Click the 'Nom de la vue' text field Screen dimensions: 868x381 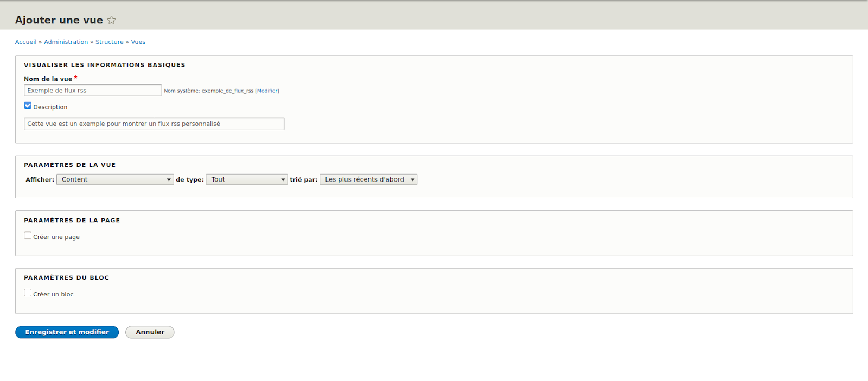[x=93, y=91]
